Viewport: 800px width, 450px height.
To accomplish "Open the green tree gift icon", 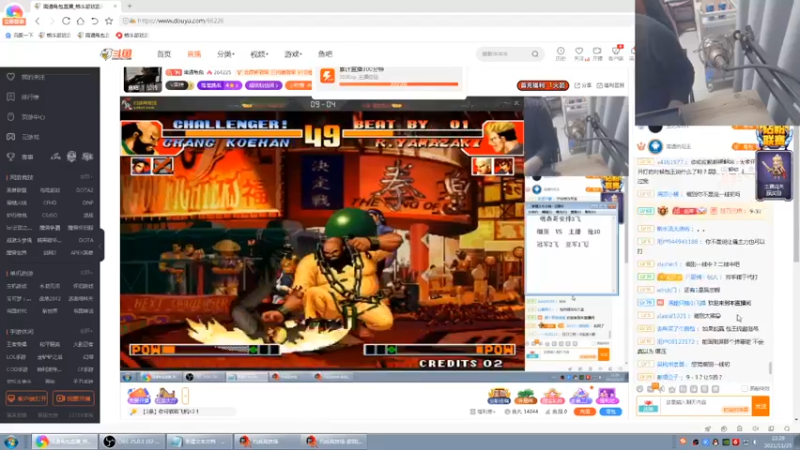I will pos(526,395).
